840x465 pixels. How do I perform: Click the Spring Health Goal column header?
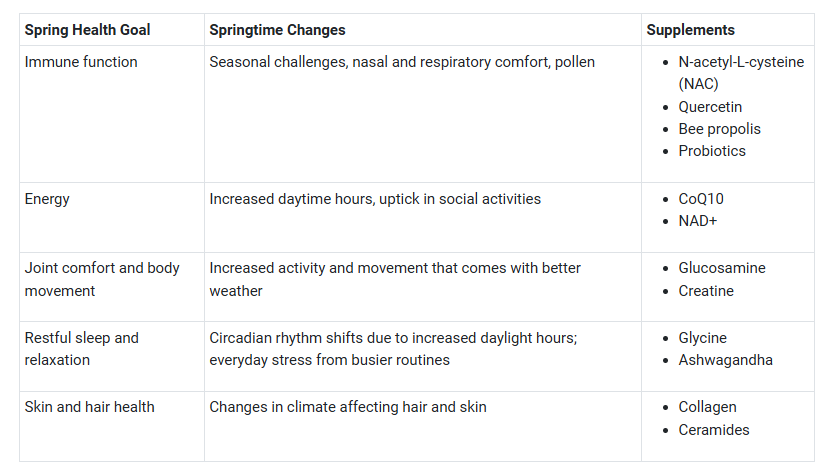[87, 30]
